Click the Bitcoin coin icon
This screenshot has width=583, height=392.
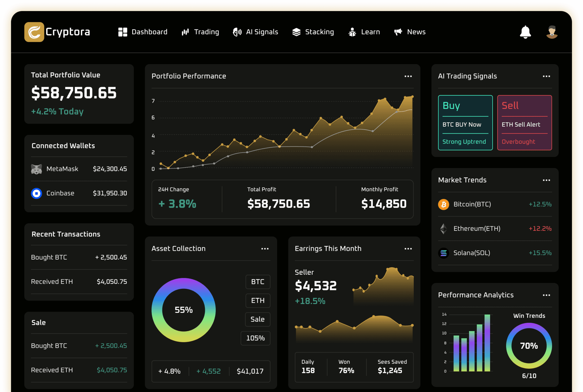(x=443, y=204)
